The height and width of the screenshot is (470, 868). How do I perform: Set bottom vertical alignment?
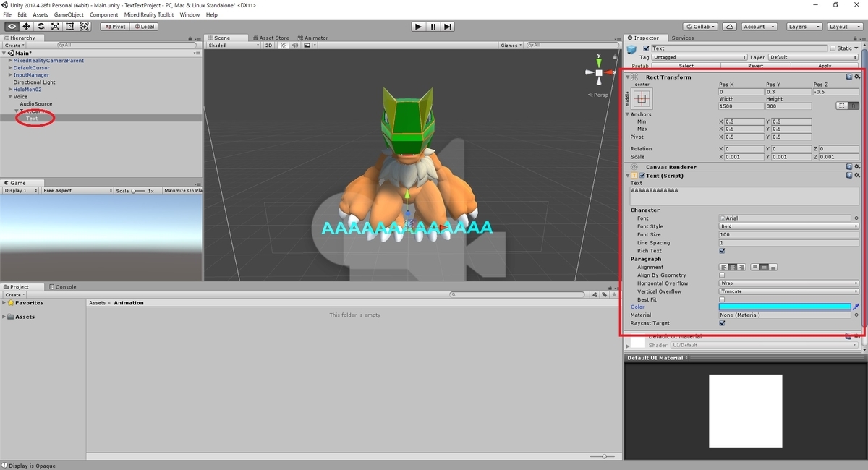click(773, 267)
